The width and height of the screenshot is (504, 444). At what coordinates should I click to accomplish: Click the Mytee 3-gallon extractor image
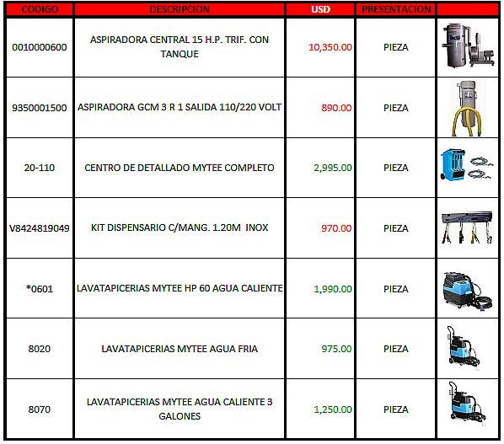click(x=467, y=404)
